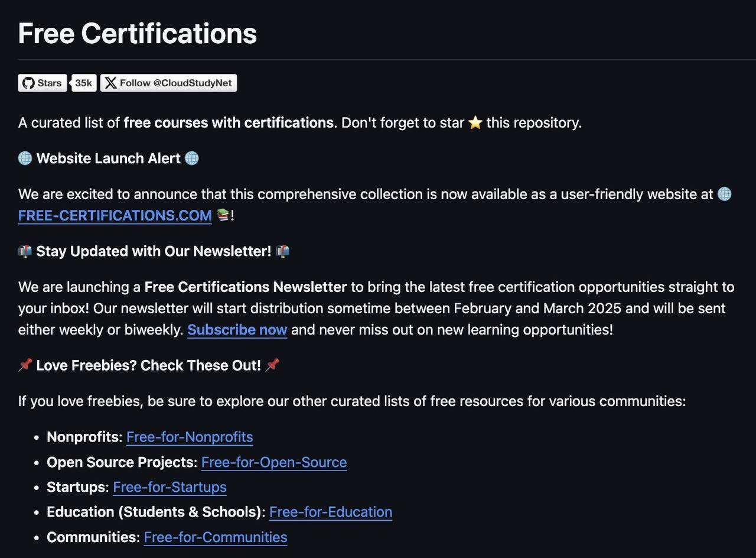The image size is (756, 558).
Task: Click books emoji beside FREE-CERTIFICATIONS.COM
Action: click(x=223, y=216)
